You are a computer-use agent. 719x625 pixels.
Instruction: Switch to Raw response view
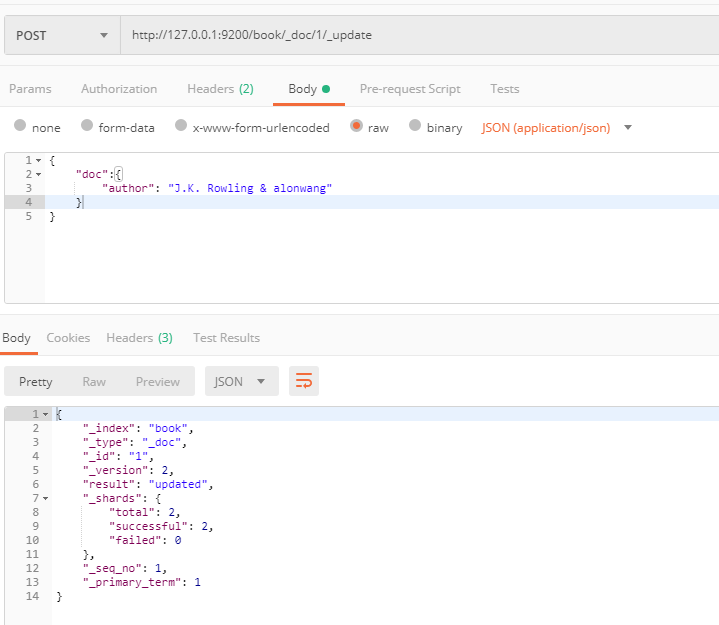pyautogui.click(x=94, y=382)
